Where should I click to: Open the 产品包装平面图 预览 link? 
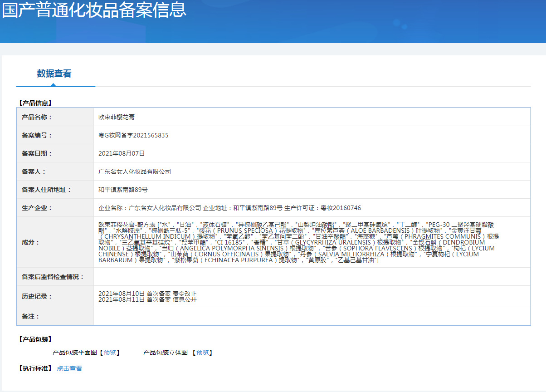[x=109, y=353]
